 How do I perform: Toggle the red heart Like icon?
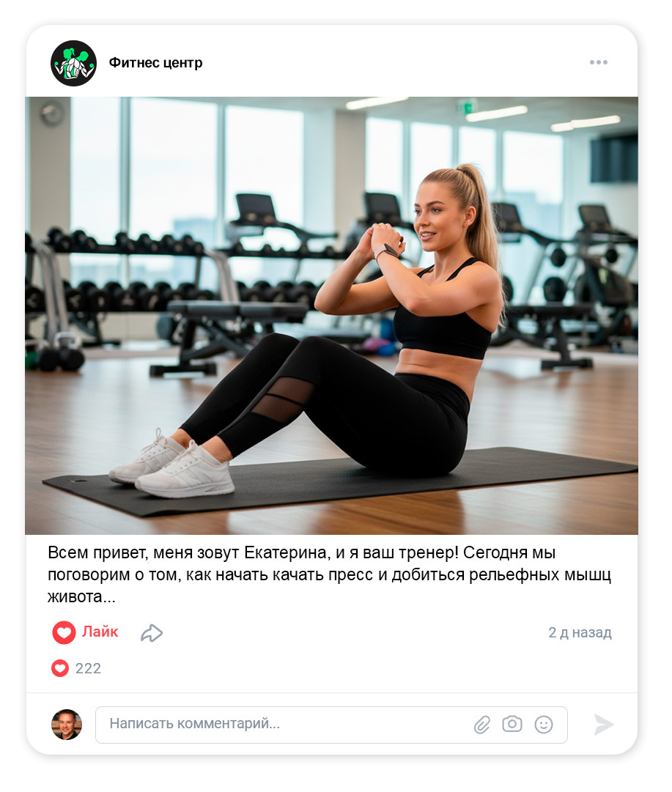(x=64, y=632)
